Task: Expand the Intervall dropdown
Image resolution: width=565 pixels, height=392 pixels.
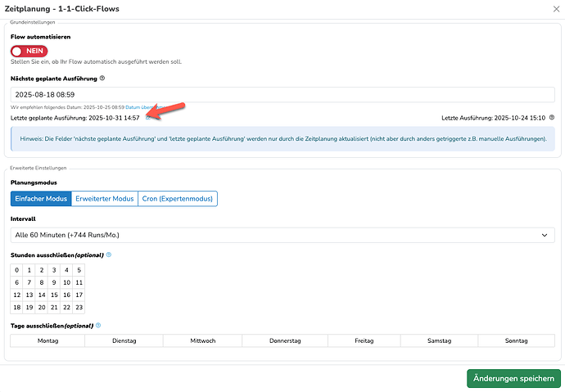Action: (x=282, y=235)
